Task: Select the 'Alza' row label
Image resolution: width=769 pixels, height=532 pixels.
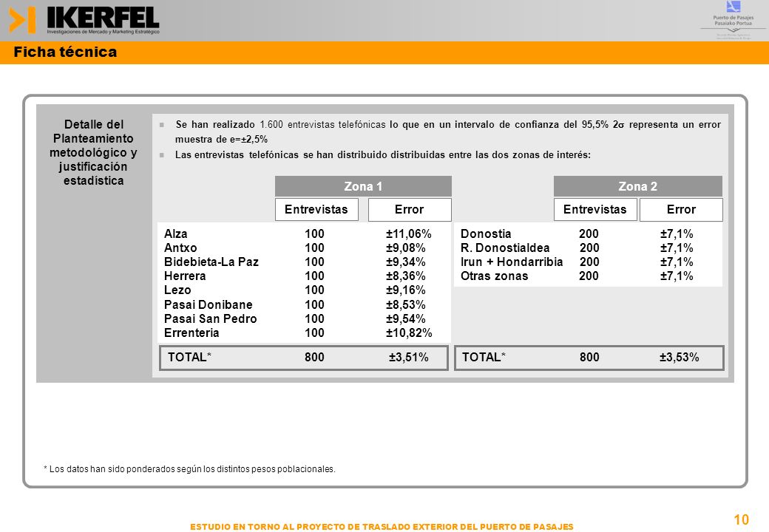Action: [175, 233]
